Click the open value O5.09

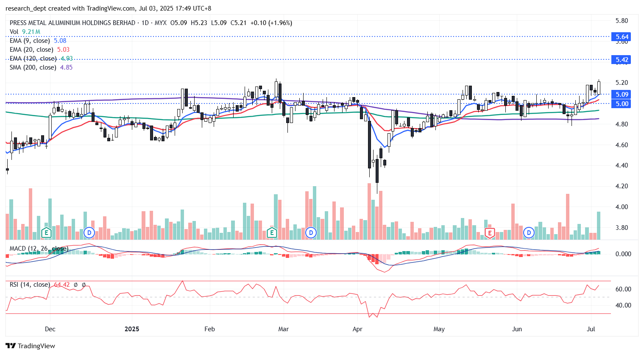(x=178, y=23)
